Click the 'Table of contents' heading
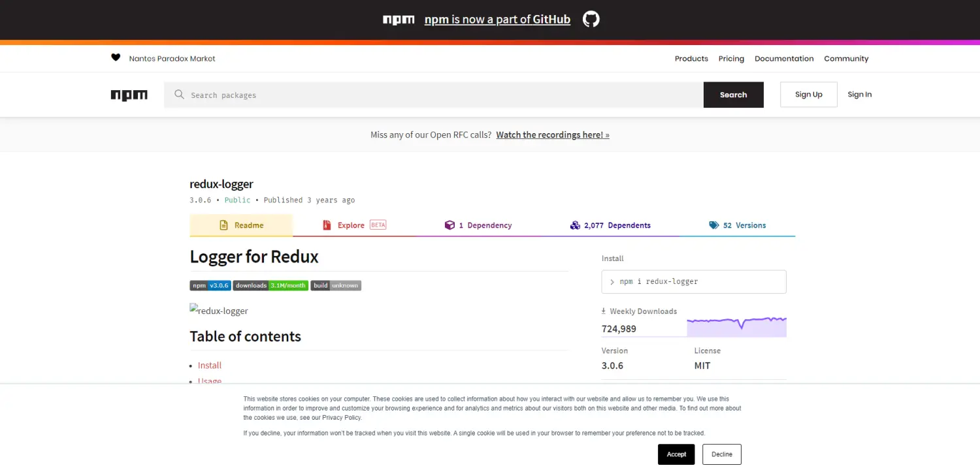This screenshot has height=470, width=980. [x=246, y=336]
